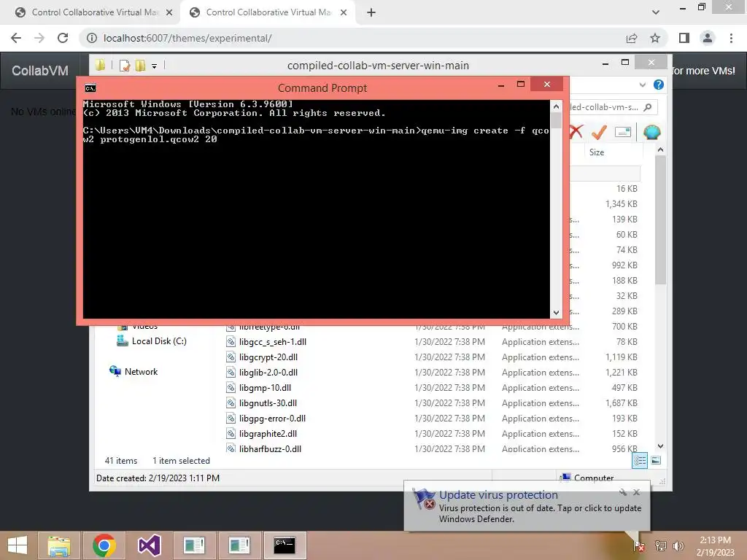Click the Explorer folder icon in title bar
The width and height of the screenshot is (747, 560).
(x=100, y=65)
